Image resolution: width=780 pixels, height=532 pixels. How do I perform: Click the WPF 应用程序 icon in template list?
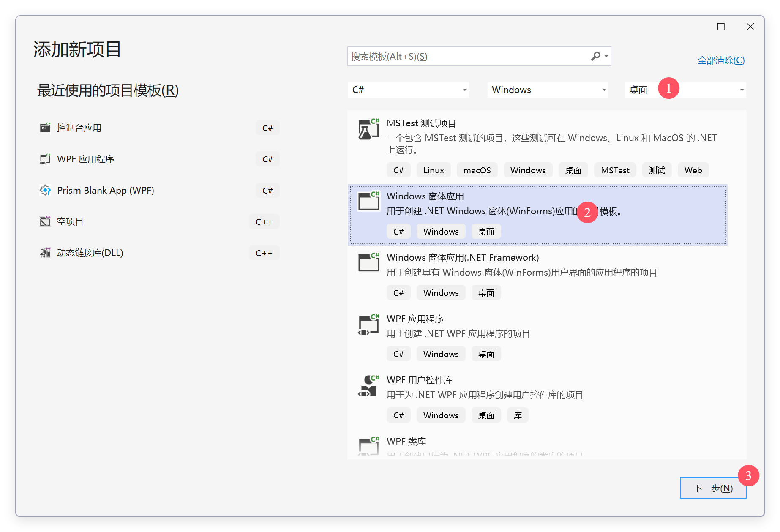(369, 325)
